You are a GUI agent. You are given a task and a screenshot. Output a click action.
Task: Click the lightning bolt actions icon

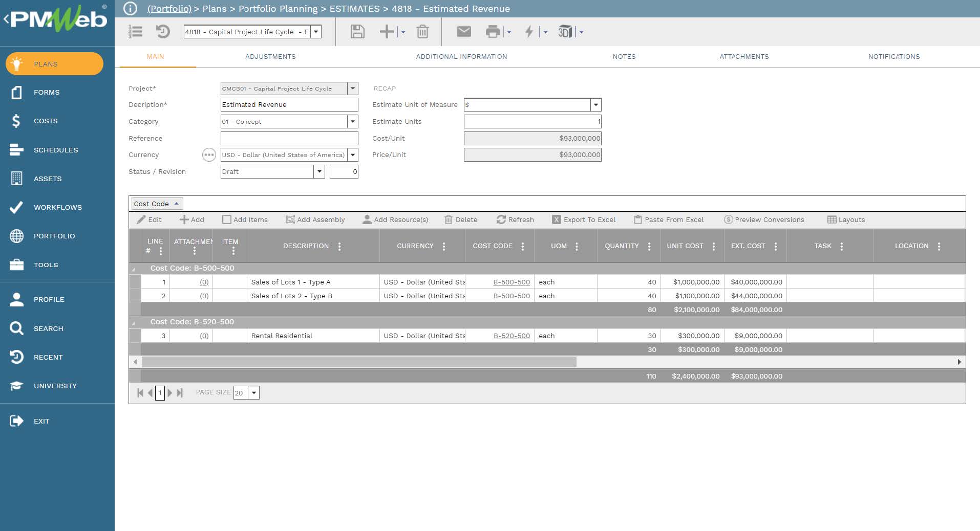coord(529,32)
